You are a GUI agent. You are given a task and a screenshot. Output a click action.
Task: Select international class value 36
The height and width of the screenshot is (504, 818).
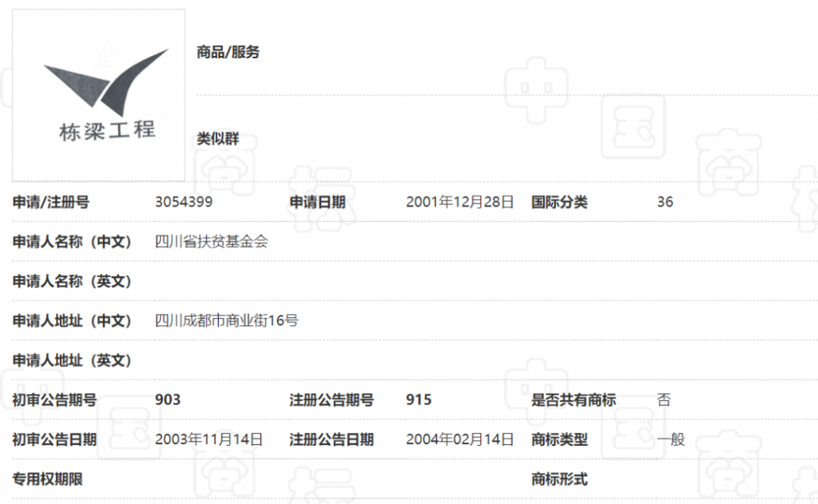665,202
